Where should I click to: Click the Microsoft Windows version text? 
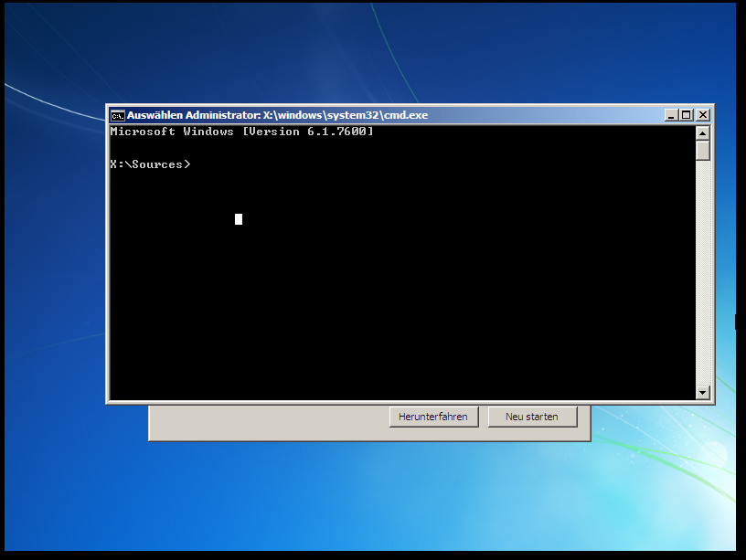click(x=241, y=132)
